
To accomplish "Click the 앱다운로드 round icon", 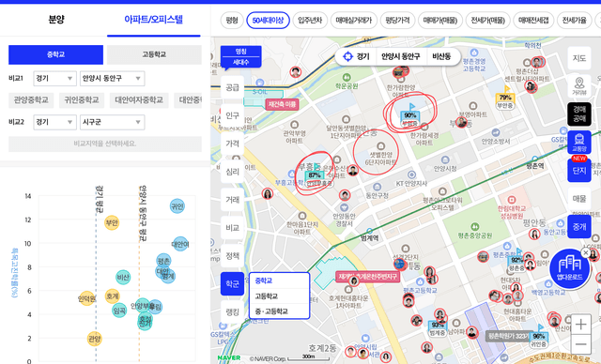I will (x=569, y=268).
